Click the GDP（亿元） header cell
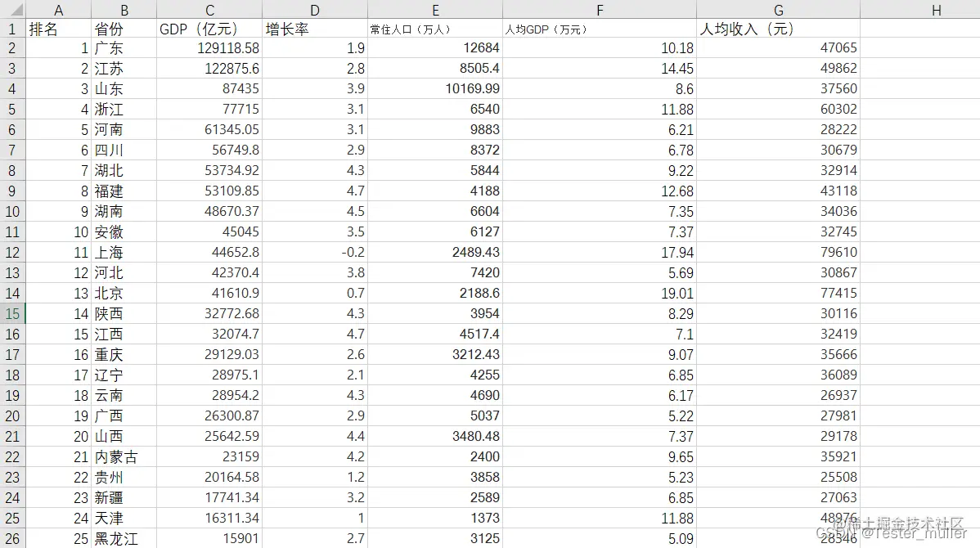 coord(209,29)
